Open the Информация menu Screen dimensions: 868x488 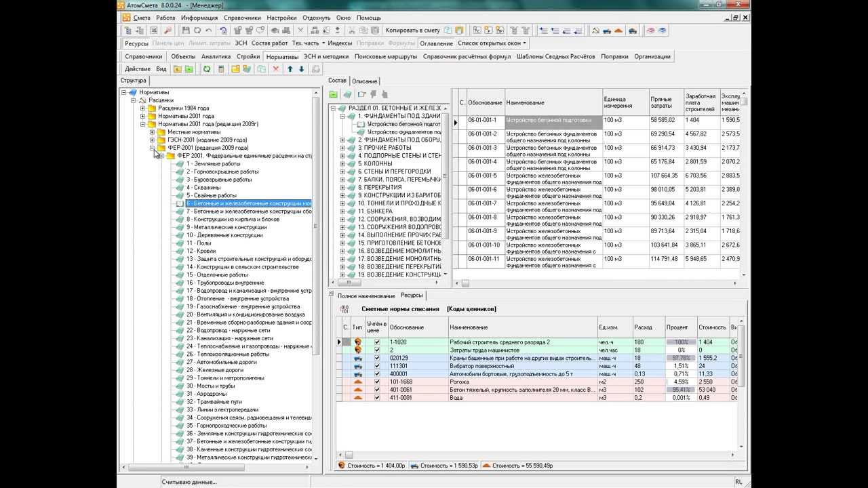click(199, 18)
